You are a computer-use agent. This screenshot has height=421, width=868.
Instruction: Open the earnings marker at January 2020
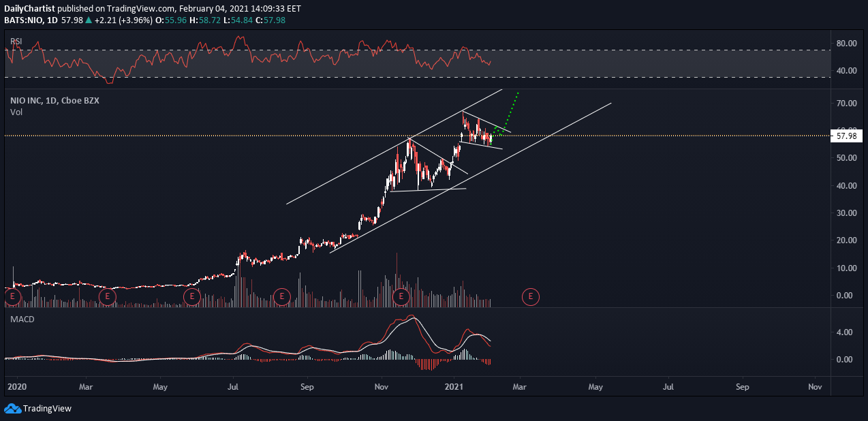click(12, 296)
